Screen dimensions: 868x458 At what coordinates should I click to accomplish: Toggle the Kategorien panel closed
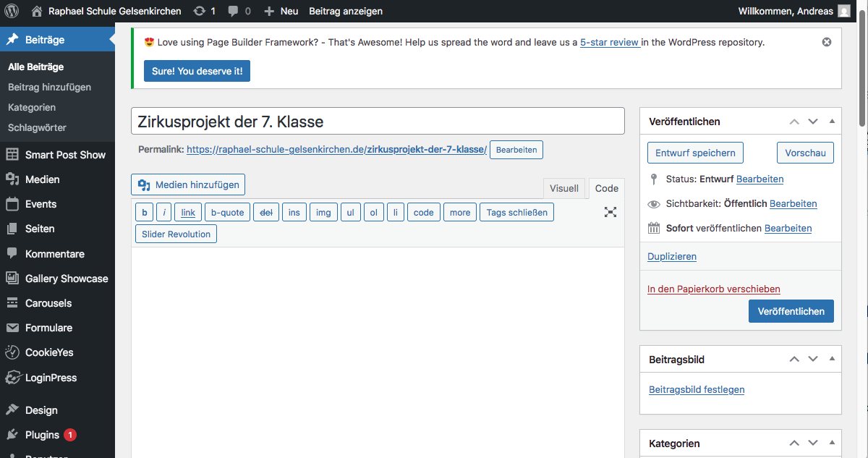(832, 443)
